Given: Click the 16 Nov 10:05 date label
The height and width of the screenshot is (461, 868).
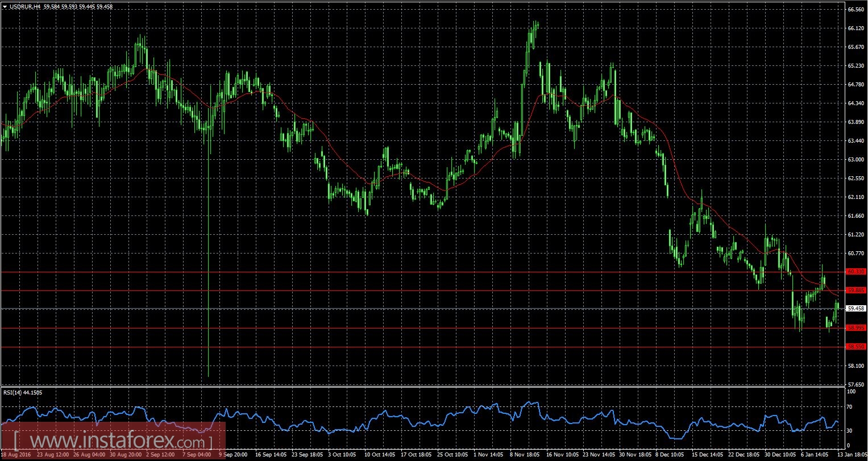Looking at the screenshot, I should [563, 455].
